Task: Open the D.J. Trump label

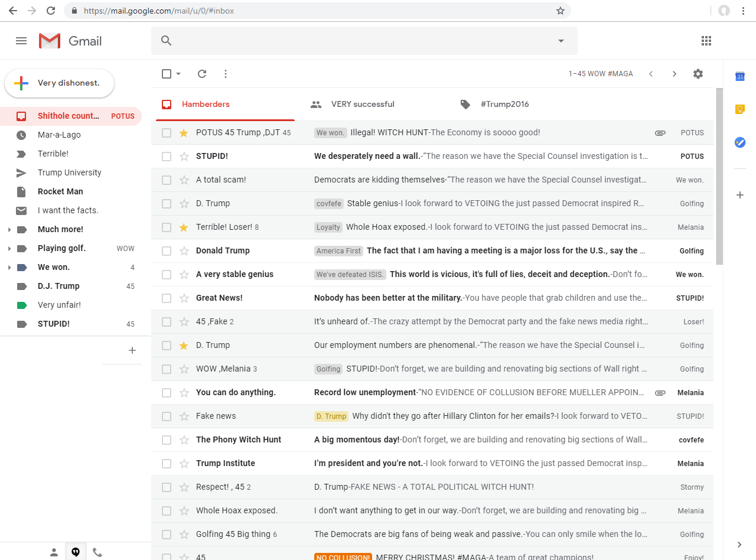Action: (71, 286)
